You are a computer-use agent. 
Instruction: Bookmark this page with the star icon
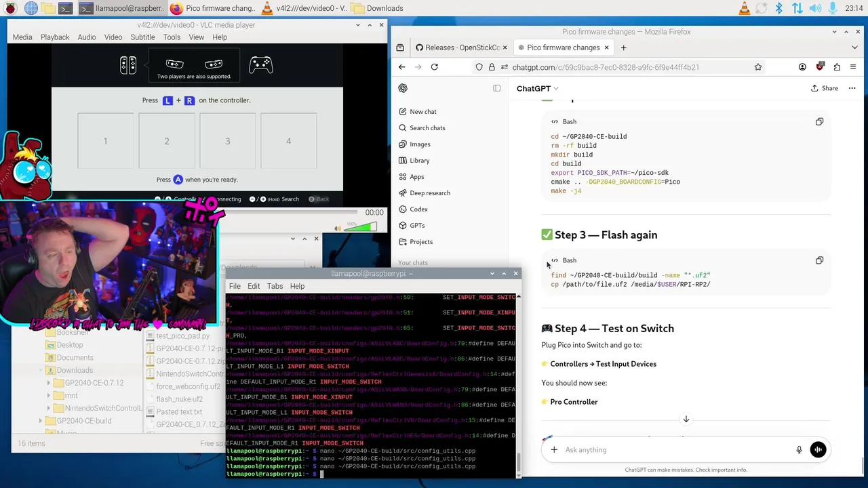pyautogui.click(x=758, y=67)
